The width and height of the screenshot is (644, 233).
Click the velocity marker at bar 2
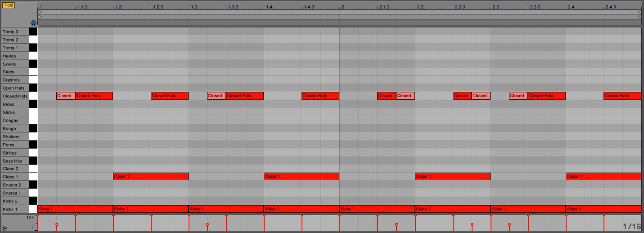click(x=340, y=216)
